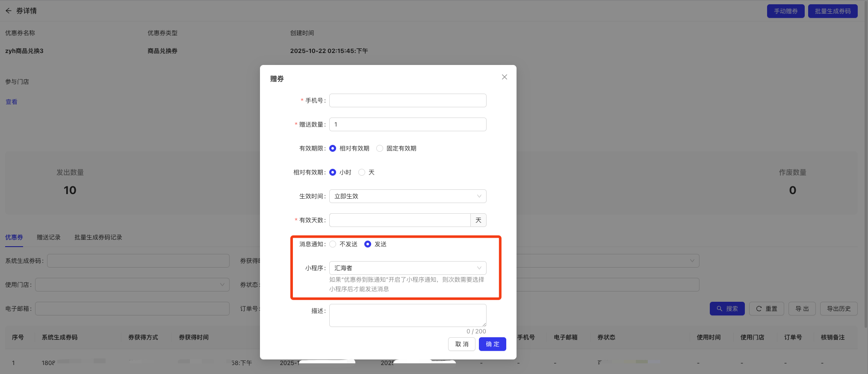Open the 使用门店 filter dropdown
This screenshot has width=868, height=374.
click(132, 285)
